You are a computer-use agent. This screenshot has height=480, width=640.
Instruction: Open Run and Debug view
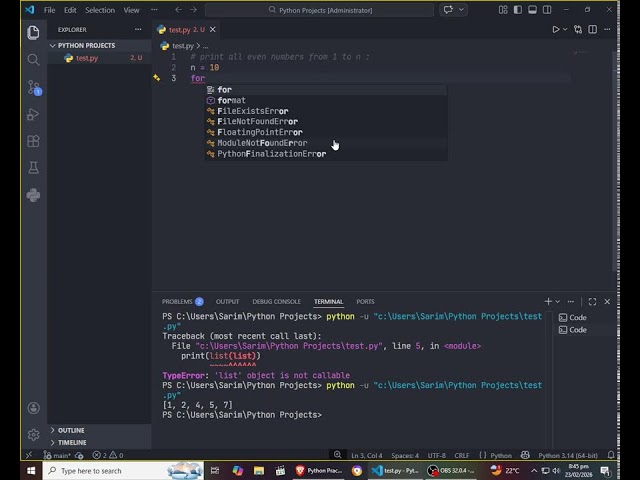coord(33,114)
